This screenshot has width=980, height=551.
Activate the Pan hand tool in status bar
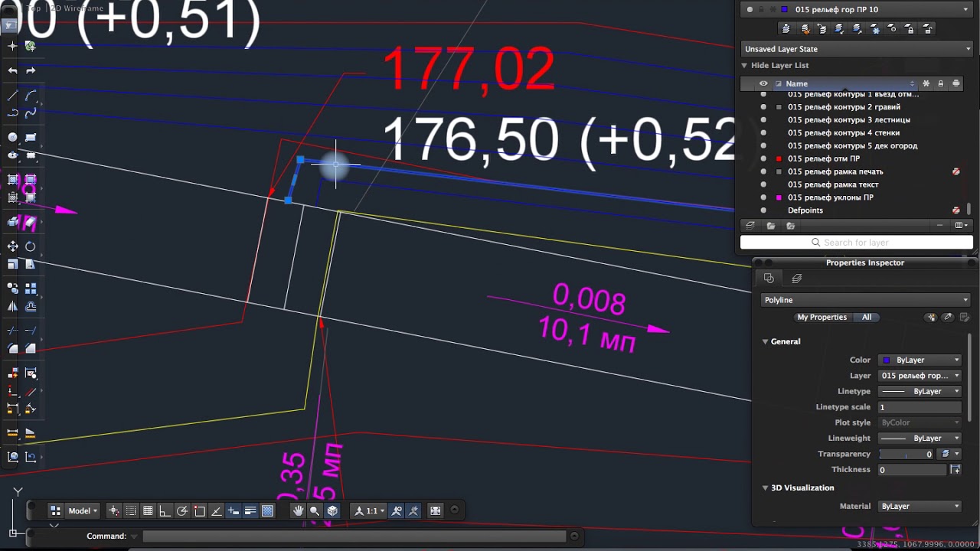(x=298, y=510)
